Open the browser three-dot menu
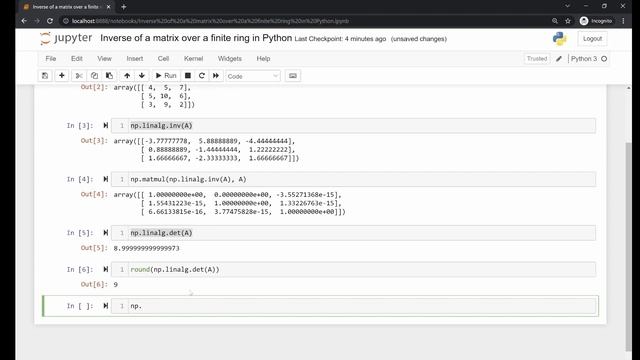Image resolution: width=640 pixels, height=360 pixels. click(623, 21)
